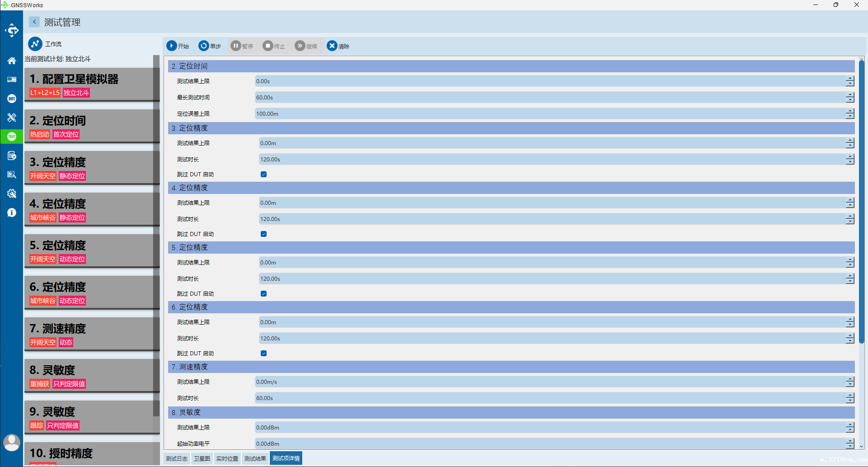The width and height of the screenshot is (868, 467).
Task: Toggle 跳过 DUT 启动 under section 6
Action: 263,354
